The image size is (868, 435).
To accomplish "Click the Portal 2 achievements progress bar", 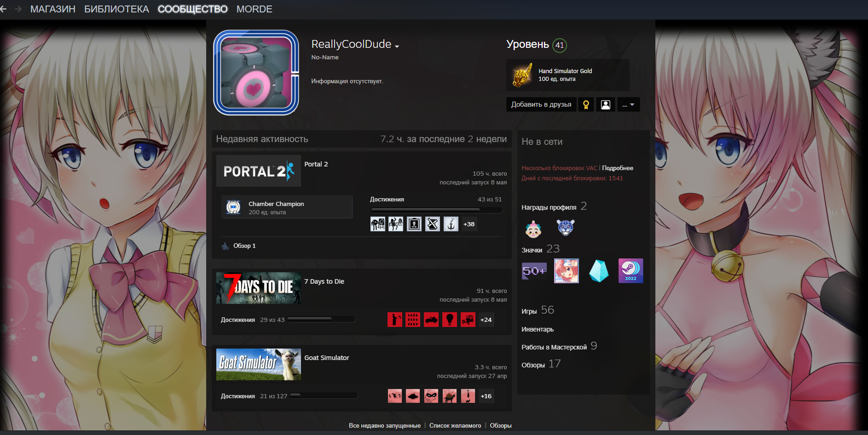I will click(x=436, y=210).
